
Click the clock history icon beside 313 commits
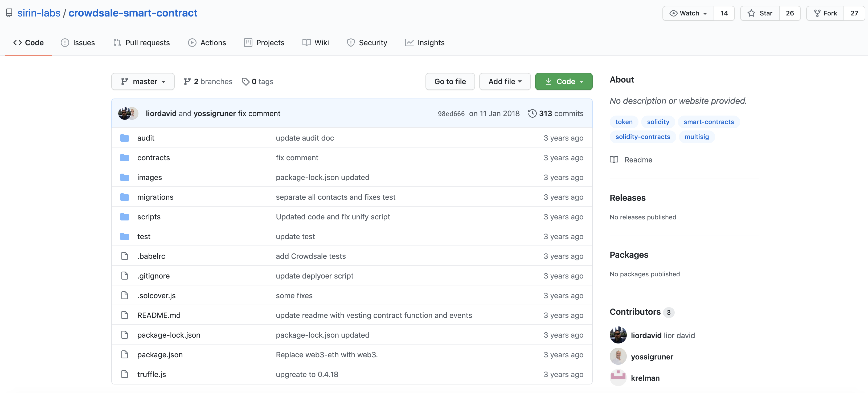[532, 113]
